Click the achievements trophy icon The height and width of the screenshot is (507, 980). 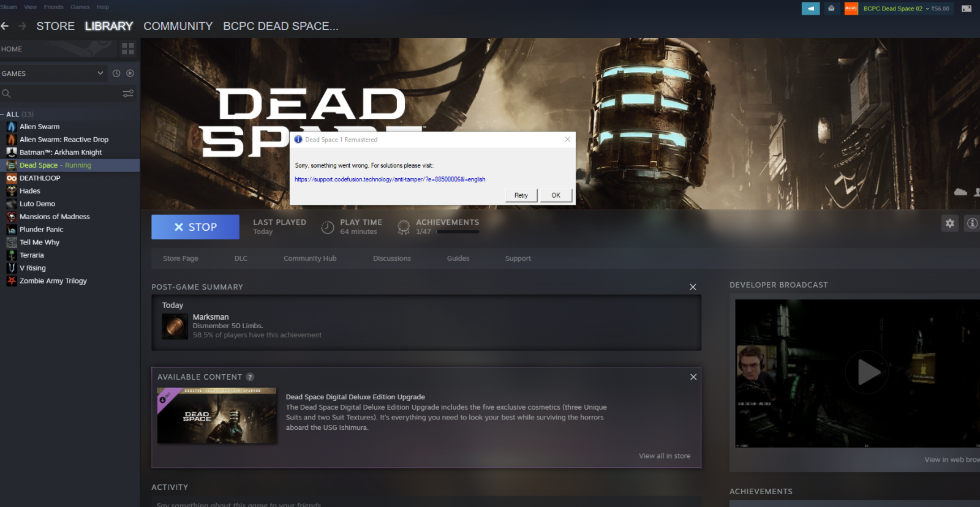[x=404, y=227]
